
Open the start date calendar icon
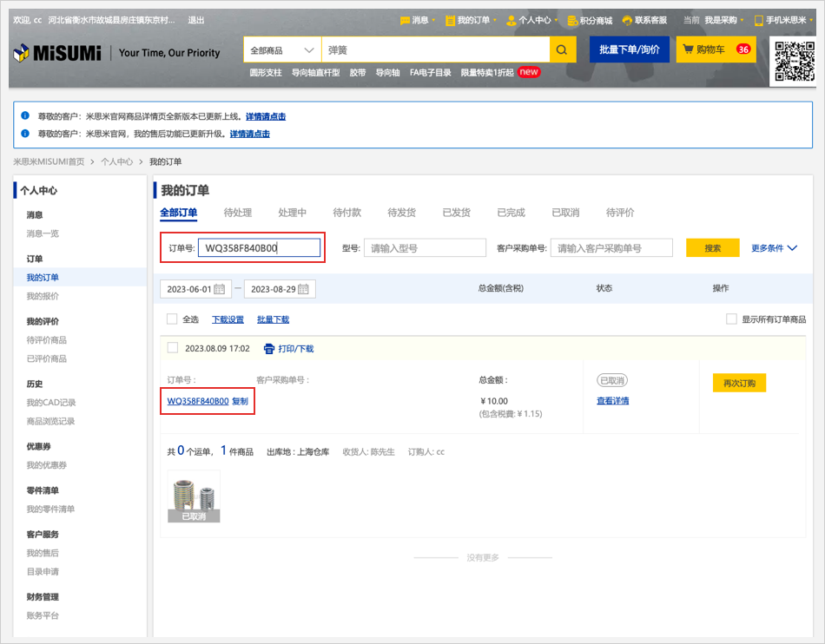click(x=220, y=289)
